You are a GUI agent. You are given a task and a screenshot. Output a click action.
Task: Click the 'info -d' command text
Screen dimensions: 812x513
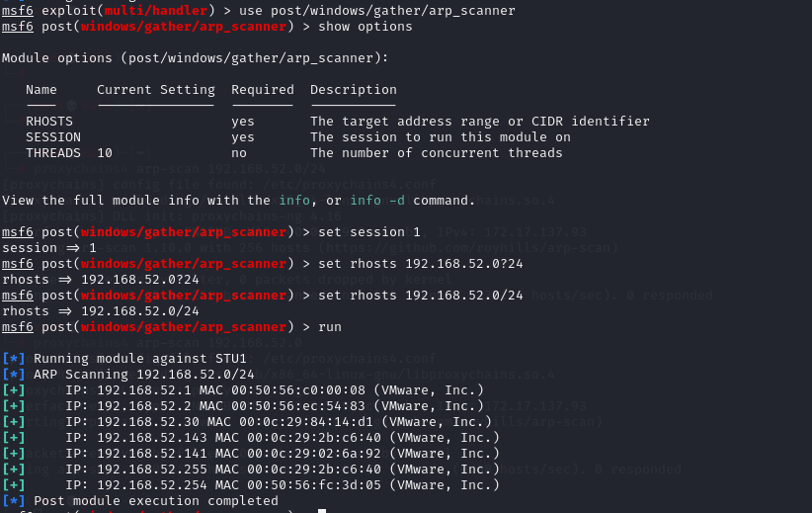[x=377, y=201]
